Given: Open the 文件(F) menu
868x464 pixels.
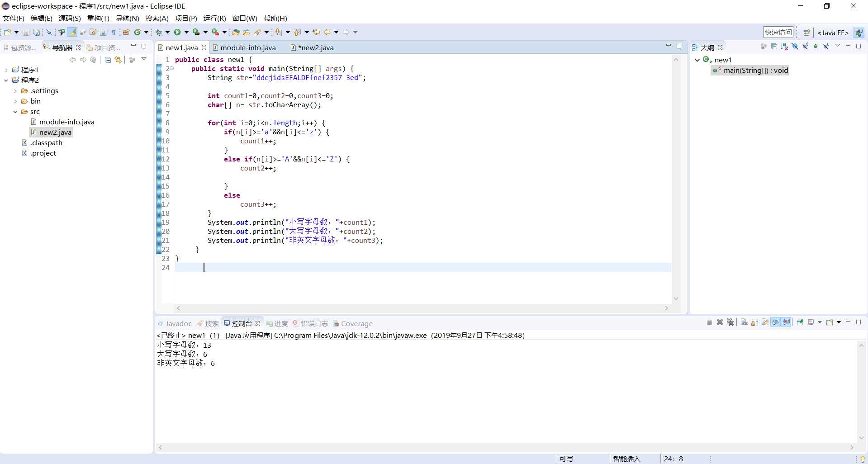Looking at the screenshot, I should pyautogui.click(x=14, y=18).
